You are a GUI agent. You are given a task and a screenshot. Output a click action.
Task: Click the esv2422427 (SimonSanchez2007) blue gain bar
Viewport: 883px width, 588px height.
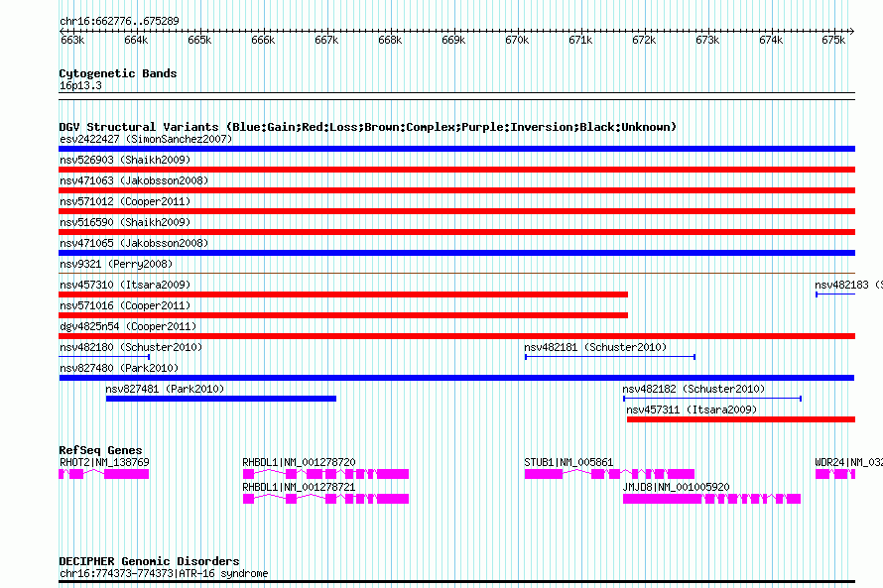click(x=456, y=149)
